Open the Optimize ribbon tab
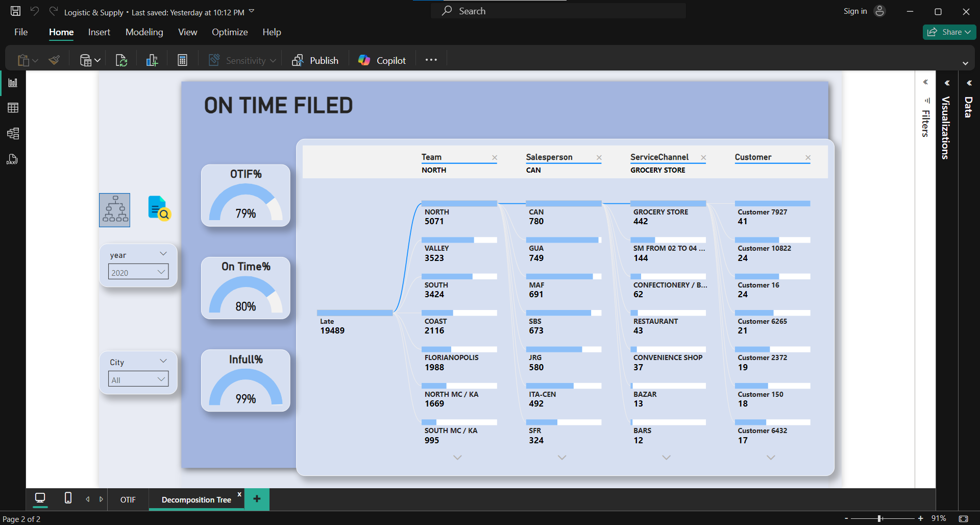This screenshot has height=525, width=980. (230, 32)
